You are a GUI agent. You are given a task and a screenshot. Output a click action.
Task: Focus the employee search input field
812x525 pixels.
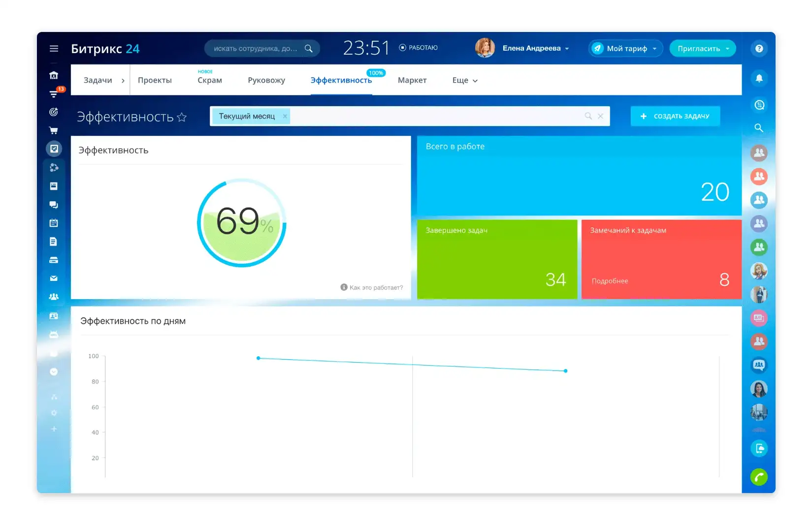[256, 48]
